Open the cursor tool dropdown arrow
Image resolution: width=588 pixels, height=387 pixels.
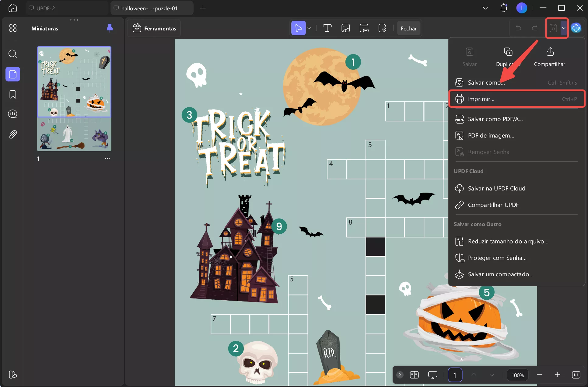click(x=309, y=28)
